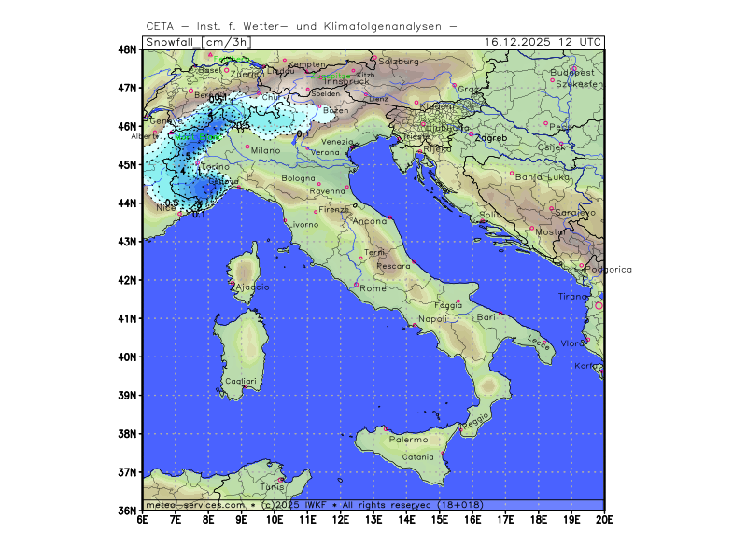Screen dimensions: 747x560
Task: Select the Bari city label
Action: pyautogui.click(x=486, y=318)
